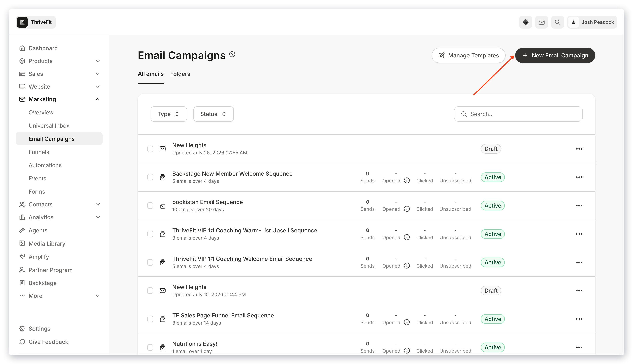
Task: Click Opened info icon in TF Sales Page row
Action: click(x=407, y=322)
